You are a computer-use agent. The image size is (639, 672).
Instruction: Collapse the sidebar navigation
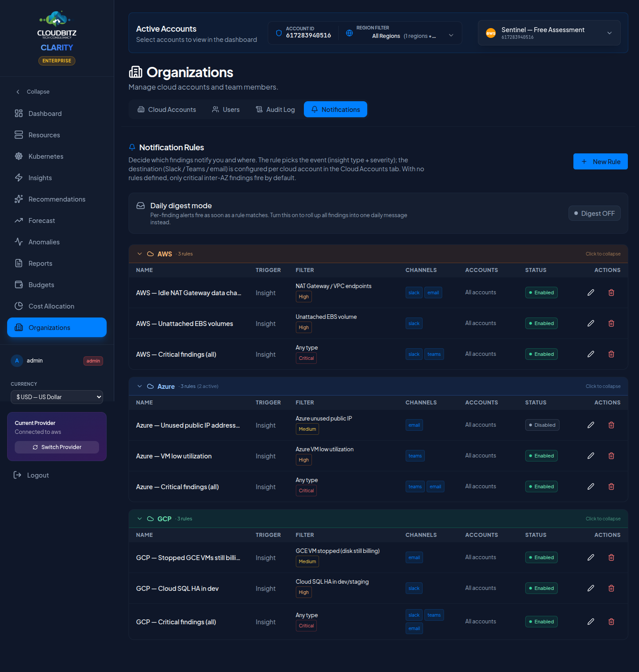click(33, 92)
